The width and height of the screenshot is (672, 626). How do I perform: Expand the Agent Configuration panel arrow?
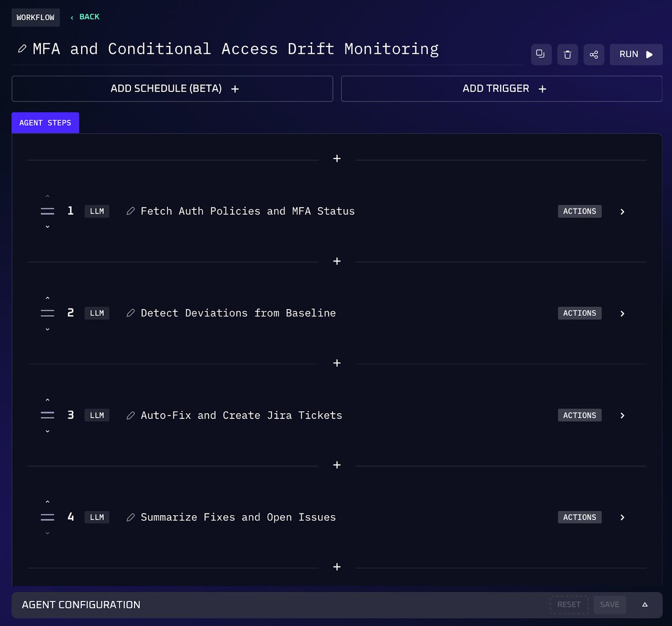point(645,605)
